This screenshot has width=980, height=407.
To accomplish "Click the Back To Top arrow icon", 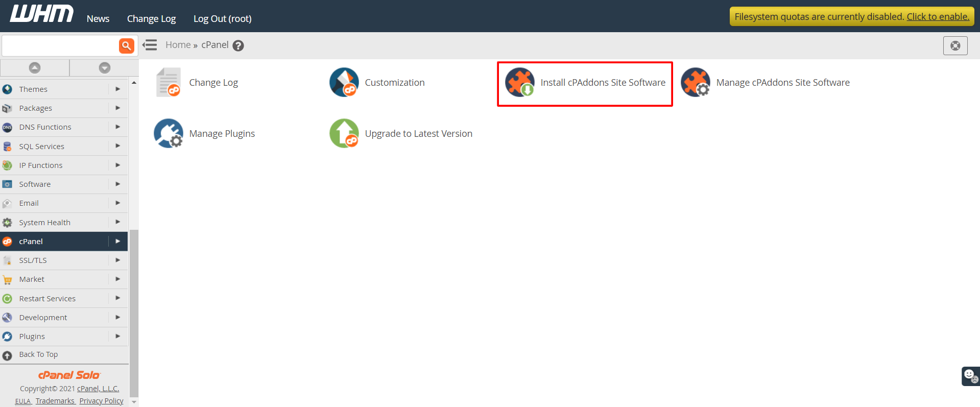I will (x=7, y=355).
